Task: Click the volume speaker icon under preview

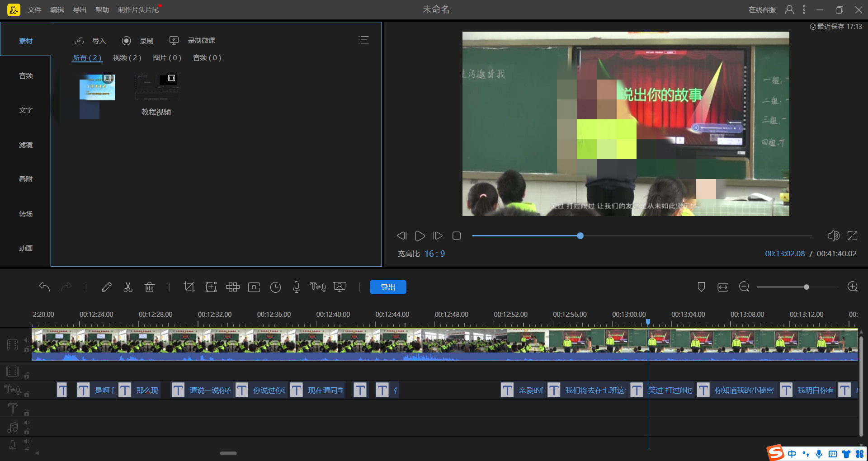Action: pyautogui.click(x=833, y=235)
